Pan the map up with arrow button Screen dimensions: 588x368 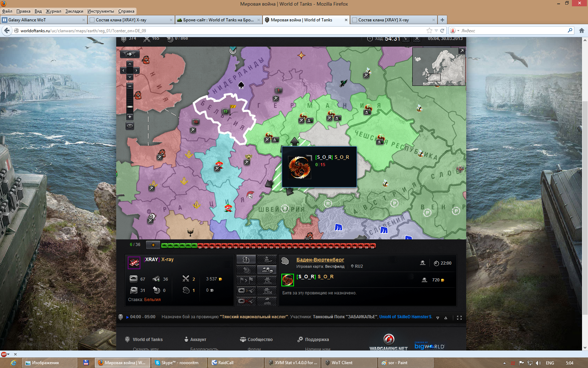coord(130,64)
